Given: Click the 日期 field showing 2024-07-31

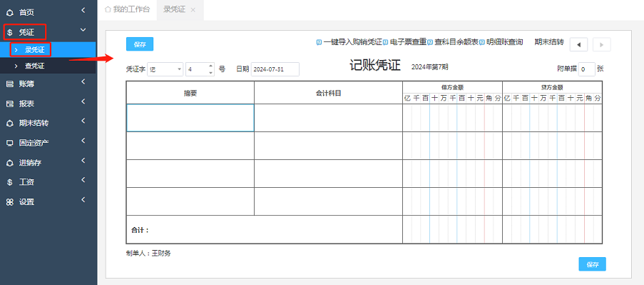Looking at the screenshot, I should click(275, 69).
